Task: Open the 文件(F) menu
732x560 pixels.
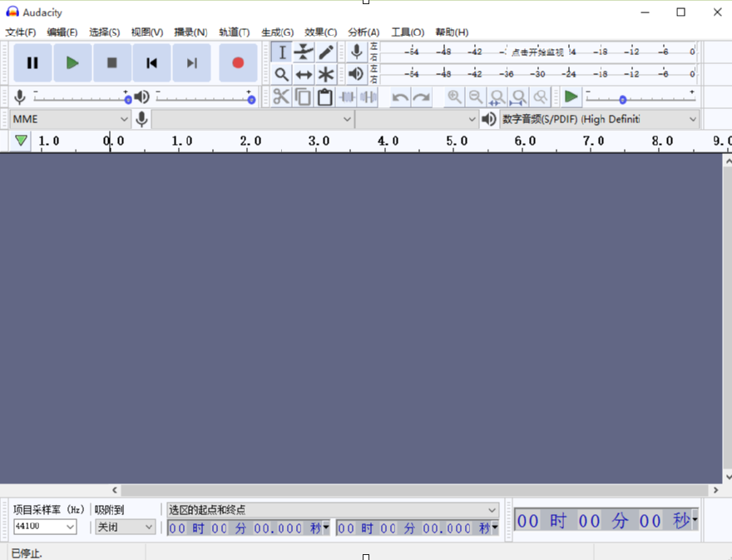Action: tap(21, 32)
